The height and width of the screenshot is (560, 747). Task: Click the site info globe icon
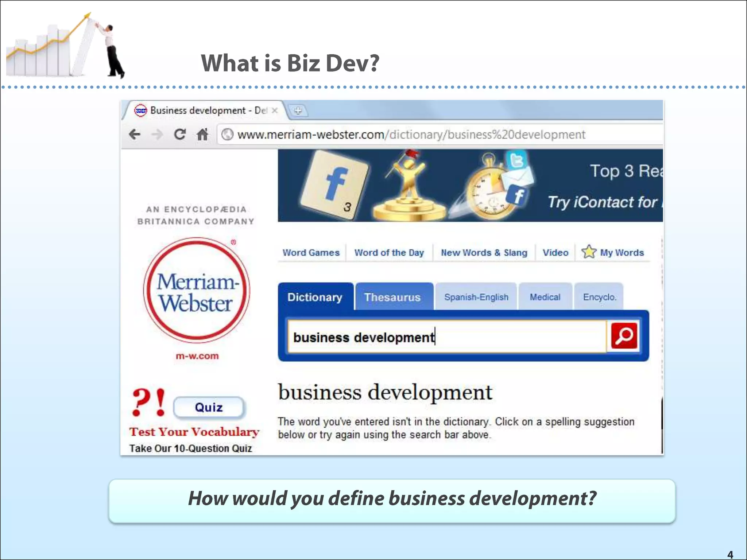[x=228, y=135]
